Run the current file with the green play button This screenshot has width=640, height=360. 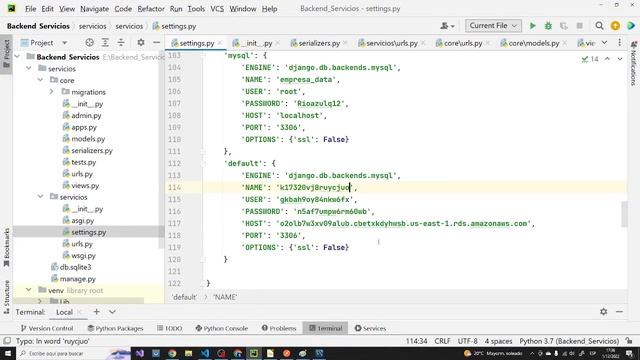click(532, 26)
